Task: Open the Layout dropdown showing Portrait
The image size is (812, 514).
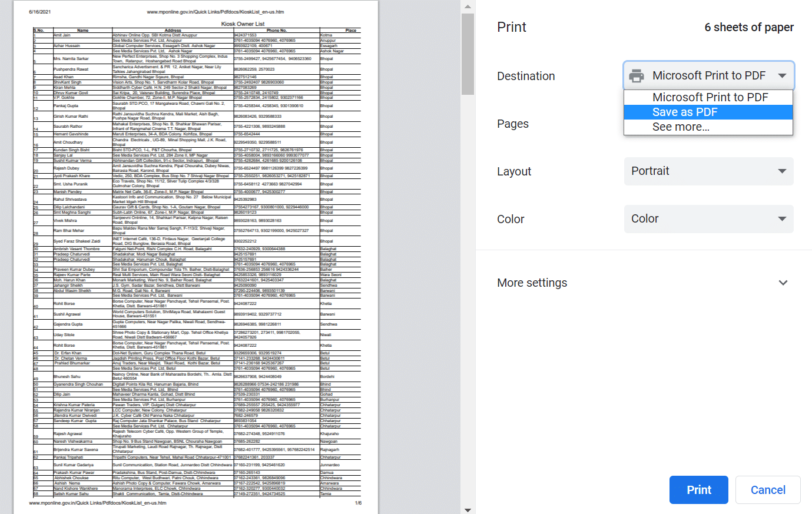Action: click(708, 171)
